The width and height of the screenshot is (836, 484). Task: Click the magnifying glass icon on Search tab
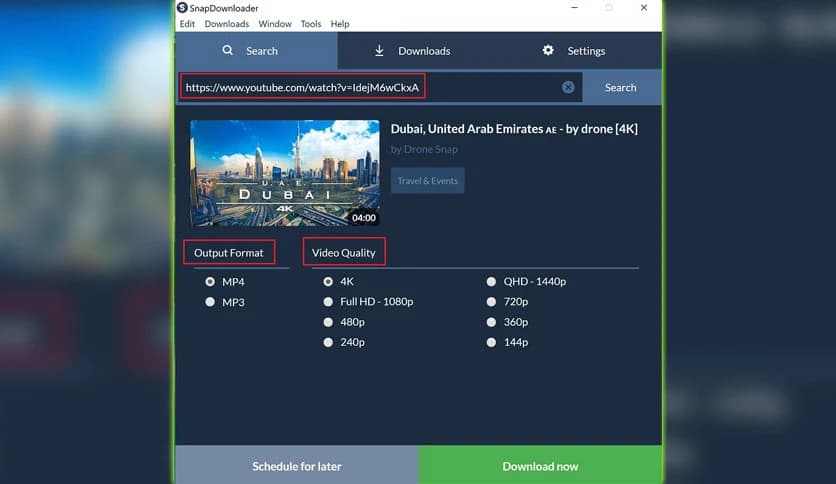tap(228, 51)
